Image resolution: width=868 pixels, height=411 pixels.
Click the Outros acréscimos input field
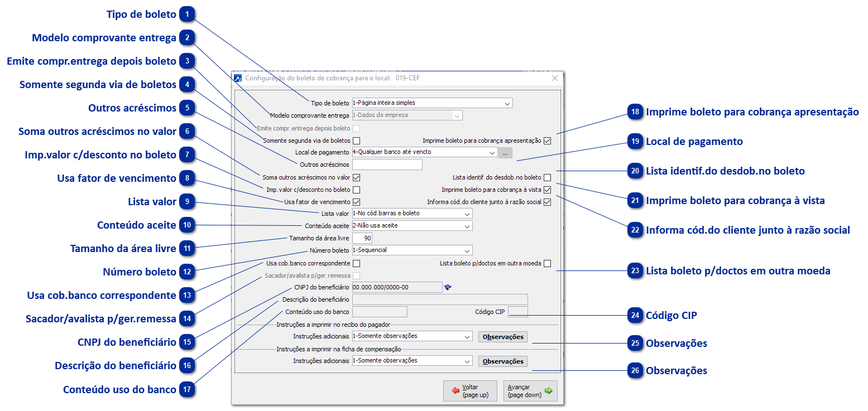pyautogui.click(x=387, y=164)
